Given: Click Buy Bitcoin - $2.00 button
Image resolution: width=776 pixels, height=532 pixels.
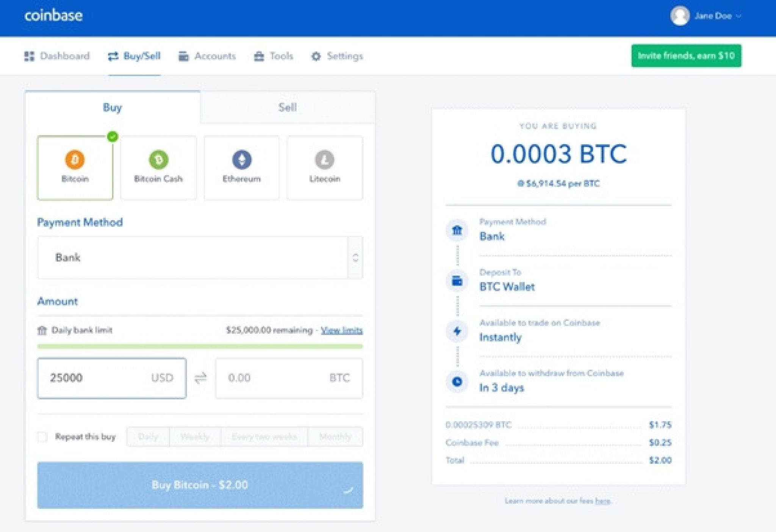Looking at the screenshot, I should (200, 485).
